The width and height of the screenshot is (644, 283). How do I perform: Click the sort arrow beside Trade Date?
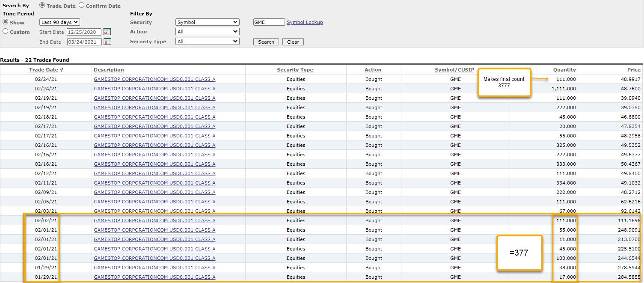coord(61,70)
